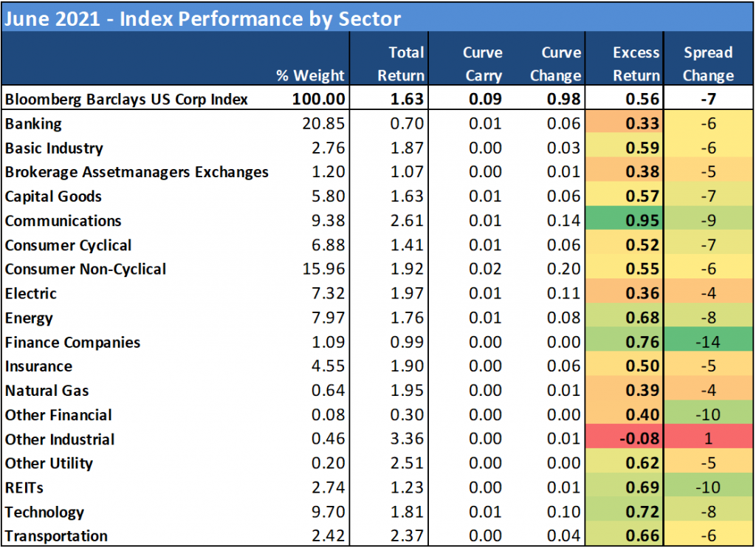Click the Other Industrial total return 3.36
This screenshot has height=548, width=756.
pos(407,439)
